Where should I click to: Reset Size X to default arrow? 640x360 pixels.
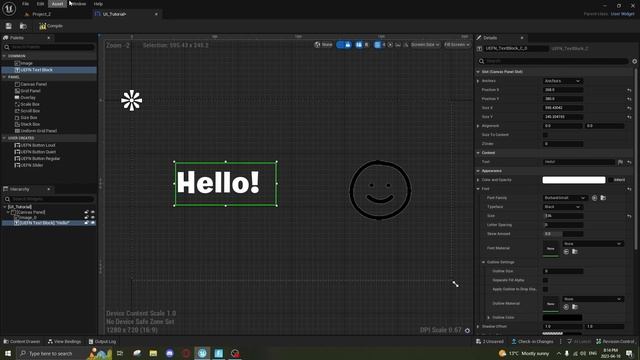tap(629, 108)
